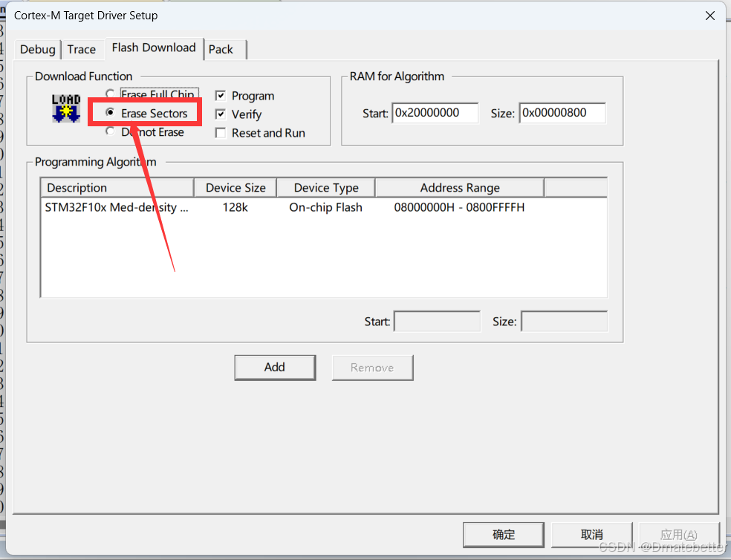Image resolution: width=731 pixels, height=560 pixels.
Task: Select the Erase Full Chip radio button
Action: click(110, 94)
